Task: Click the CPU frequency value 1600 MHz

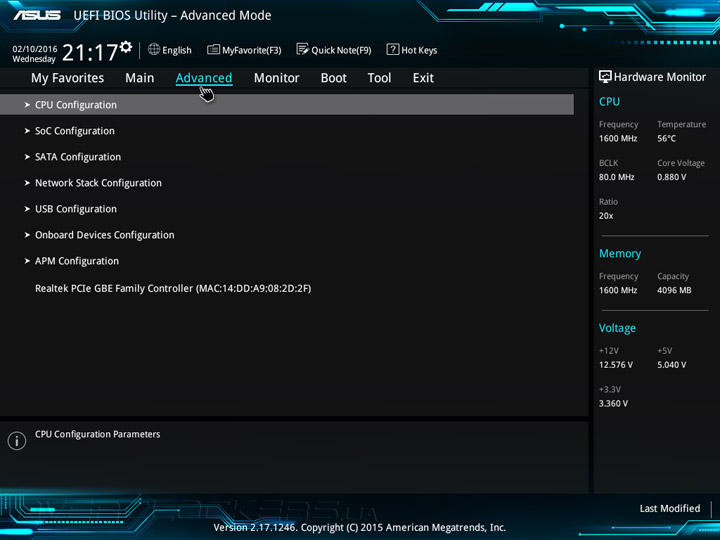Action: pyautogui.click(x=618, y=138)
